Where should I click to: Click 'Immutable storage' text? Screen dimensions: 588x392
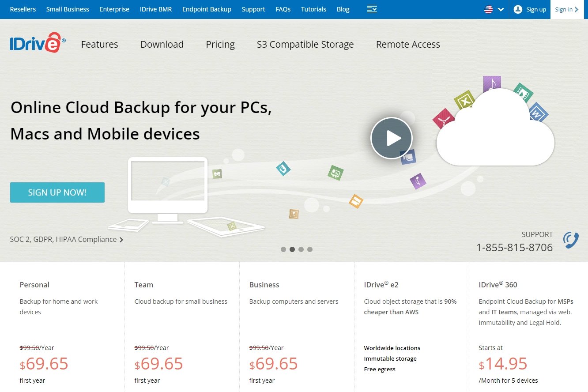(x=390, y=358)
